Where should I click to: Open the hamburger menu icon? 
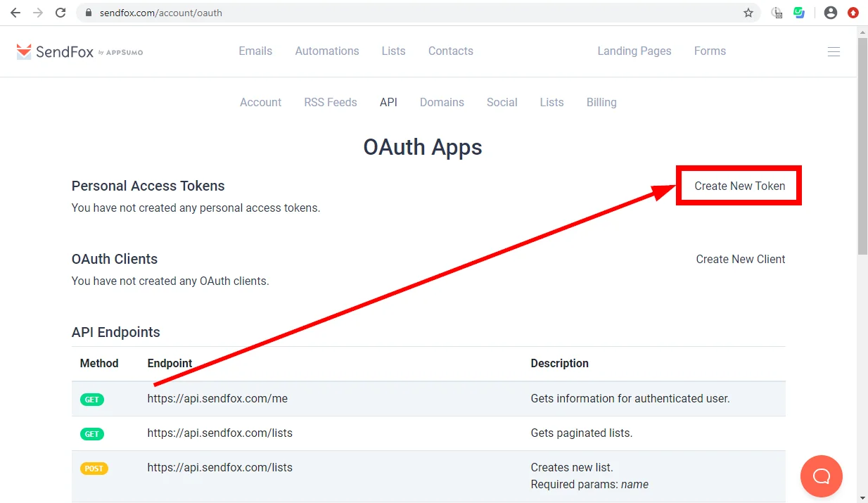pyautogui.click(x=834, y=51)
